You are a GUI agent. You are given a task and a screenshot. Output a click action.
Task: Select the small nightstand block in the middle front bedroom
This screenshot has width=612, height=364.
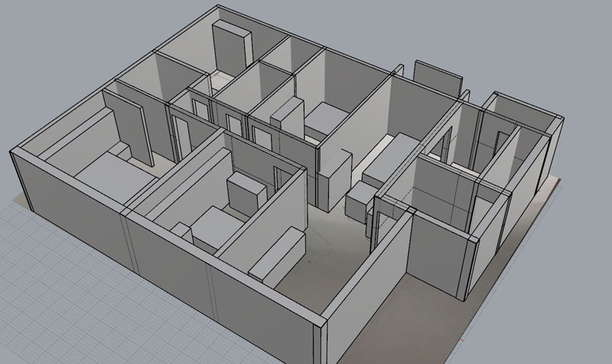(182, 232)
